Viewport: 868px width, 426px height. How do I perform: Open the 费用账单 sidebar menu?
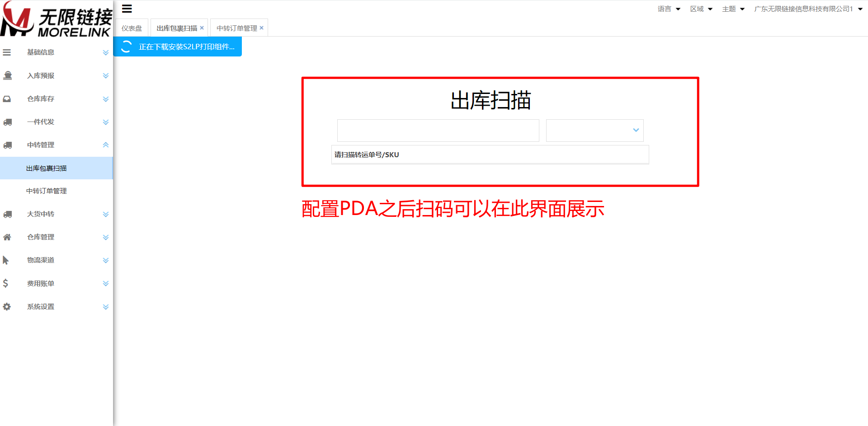56,283
